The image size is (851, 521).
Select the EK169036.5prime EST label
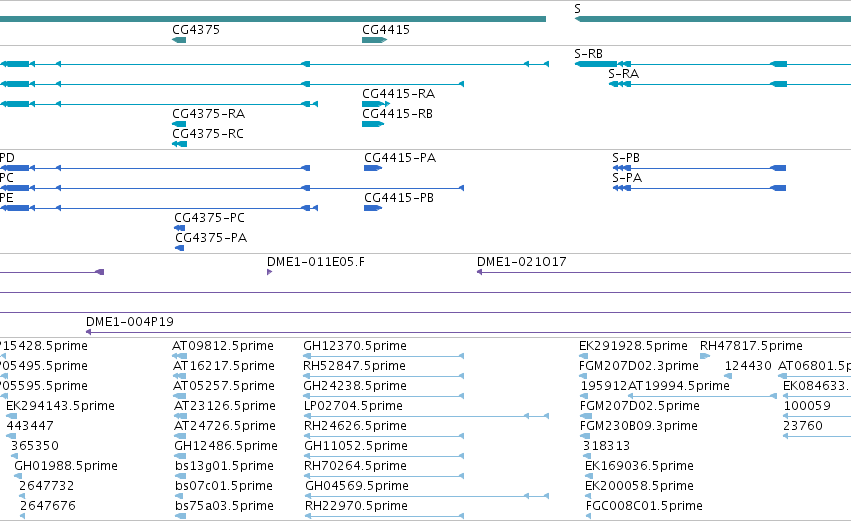[639, 467]
